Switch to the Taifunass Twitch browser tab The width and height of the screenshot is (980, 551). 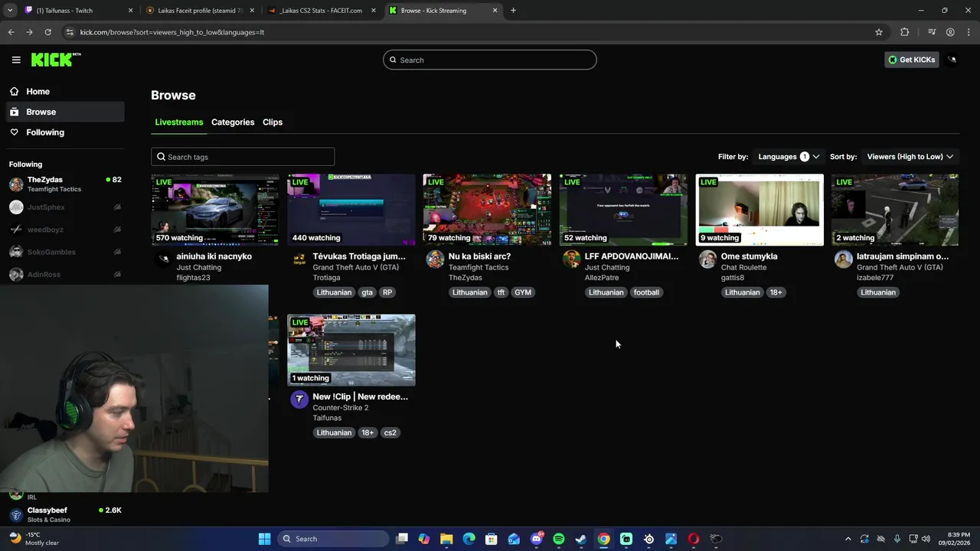click(x=77, y=11)
